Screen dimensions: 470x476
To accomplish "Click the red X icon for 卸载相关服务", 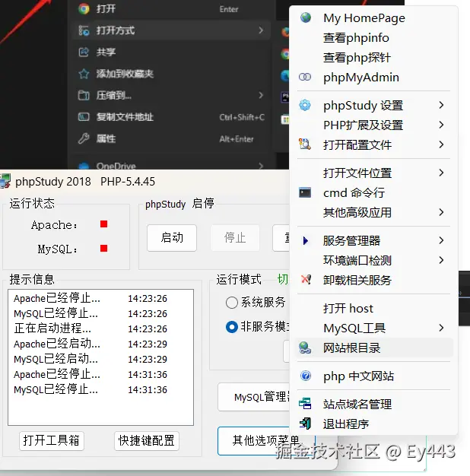I will click(x=306, y=279).
